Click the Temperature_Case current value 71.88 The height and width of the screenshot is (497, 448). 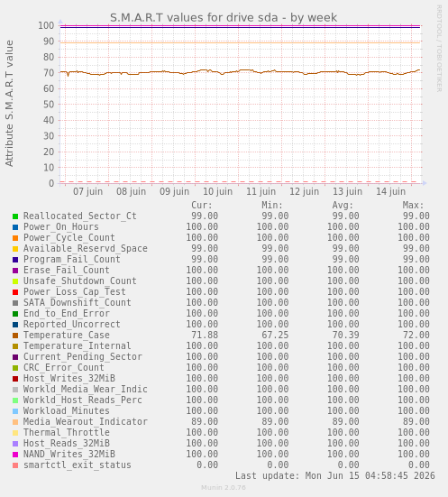(x=205, y=335)
